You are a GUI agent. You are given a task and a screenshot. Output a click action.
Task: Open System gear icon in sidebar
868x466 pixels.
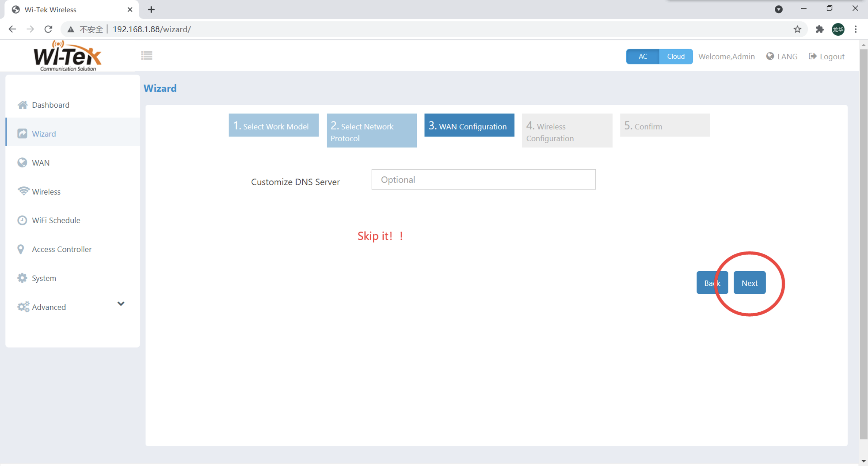point(22,278)
